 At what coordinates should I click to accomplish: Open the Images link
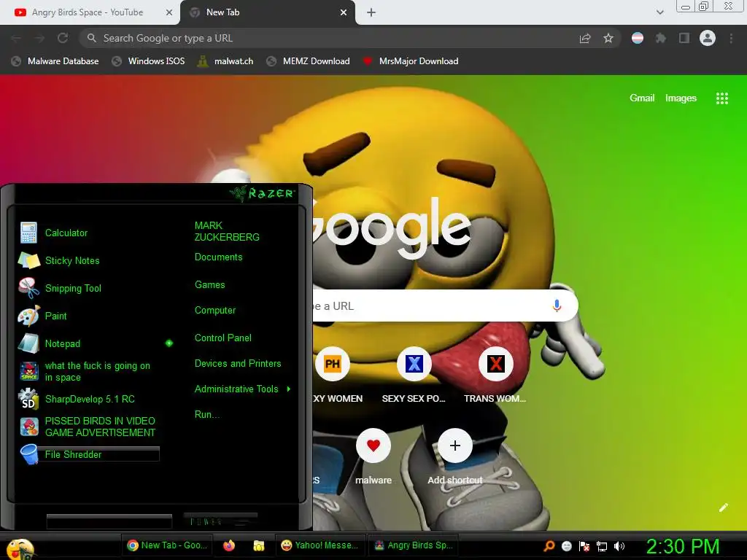click(681, 98)
